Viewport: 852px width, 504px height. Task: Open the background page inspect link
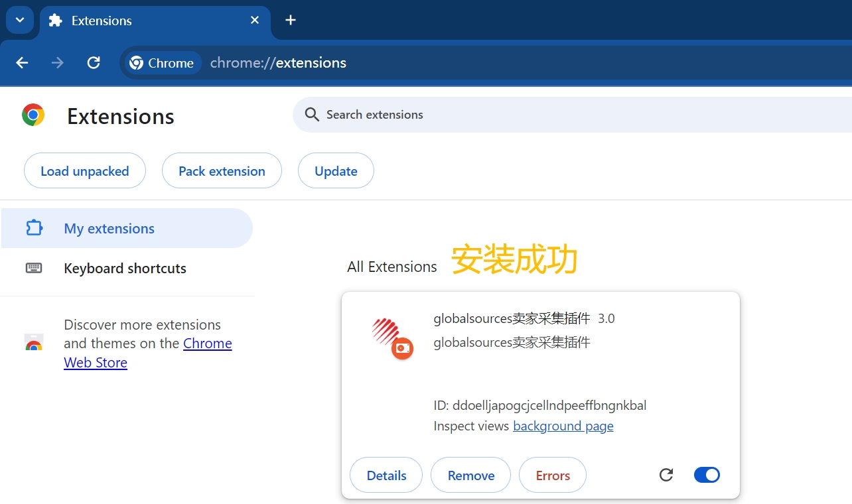coord(563,426)
